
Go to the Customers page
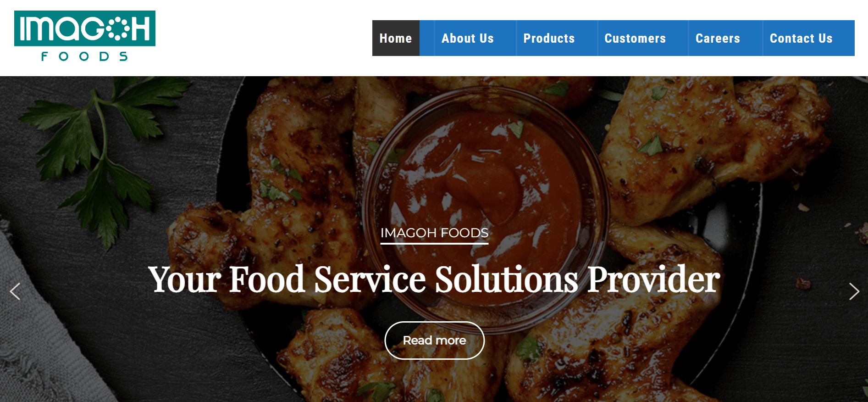(635, 38)
